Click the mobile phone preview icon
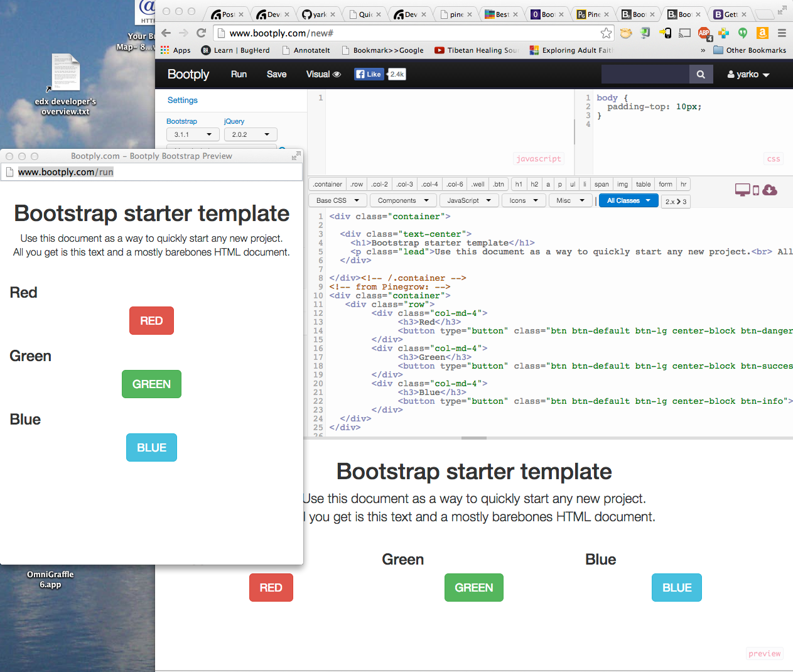 [756, 190]
